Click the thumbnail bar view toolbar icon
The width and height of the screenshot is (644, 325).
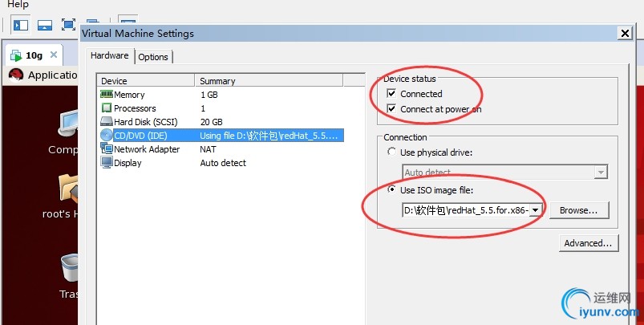[x=45, y=25]
